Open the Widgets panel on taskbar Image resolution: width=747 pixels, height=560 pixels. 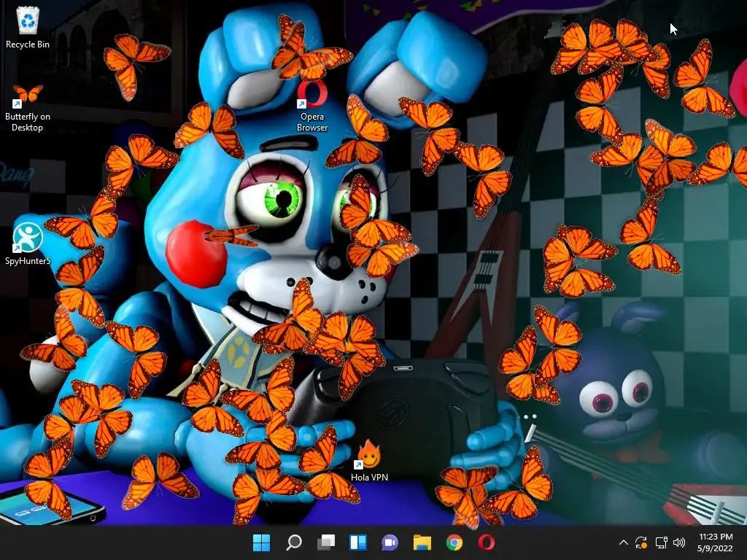coord(357,542)
